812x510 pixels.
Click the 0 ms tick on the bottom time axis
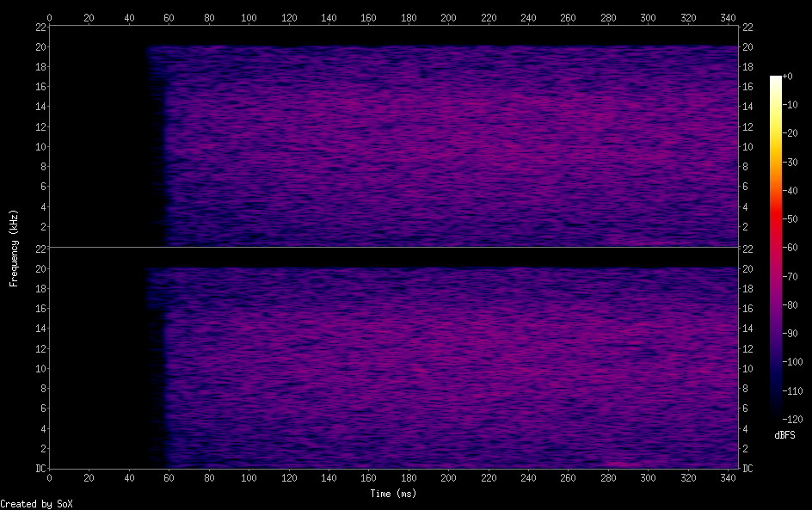point(49,477)
